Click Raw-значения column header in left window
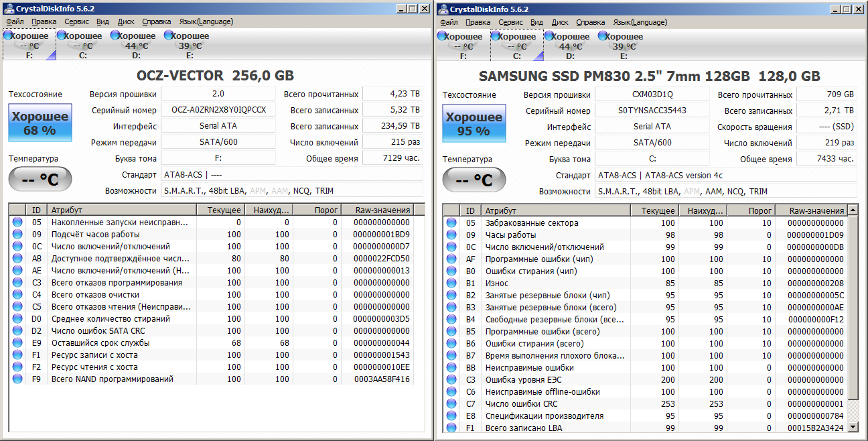Viewport: 868px width, 441px height. pos(382,210)
